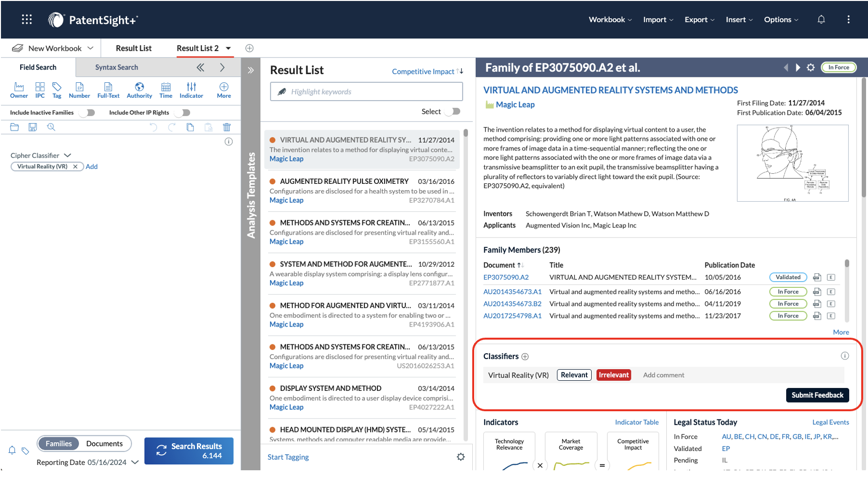Click the save search disk icon
Viewport: 868px width, 478px height.
tap(32, 127)
